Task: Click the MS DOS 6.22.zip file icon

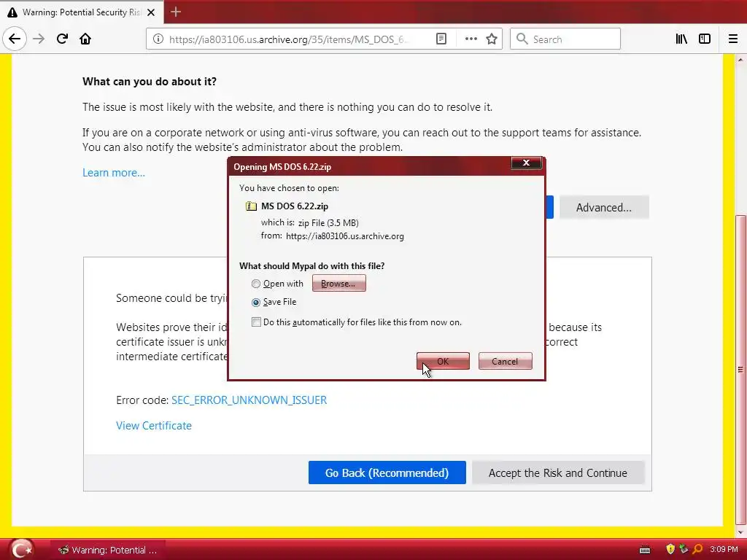Action: click(x=251, y=206)
